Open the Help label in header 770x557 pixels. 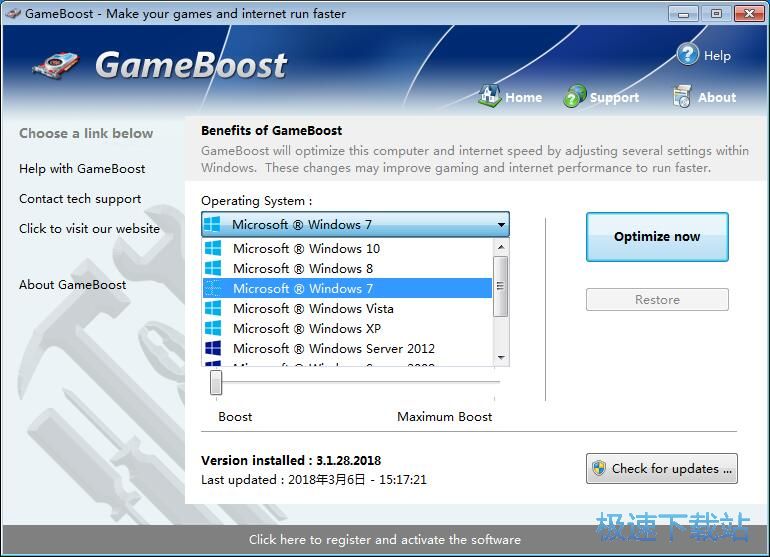tap(717, 56)
